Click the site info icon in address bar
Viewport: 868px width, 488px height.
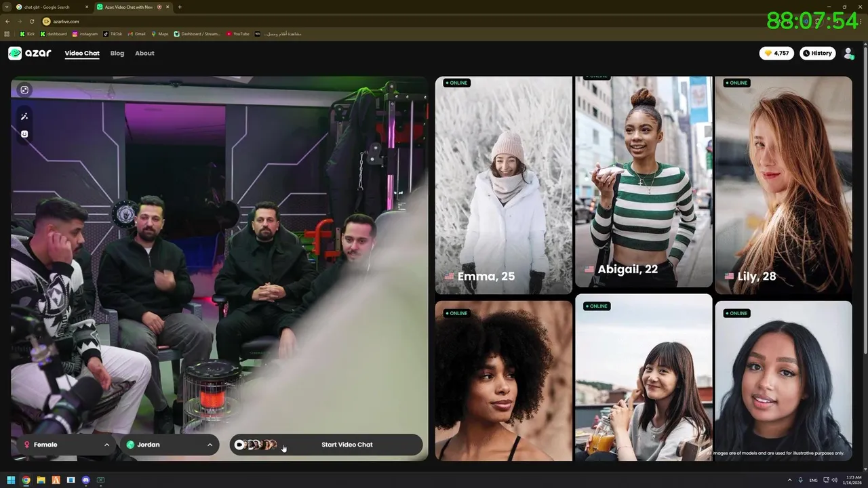coord(47,21)
